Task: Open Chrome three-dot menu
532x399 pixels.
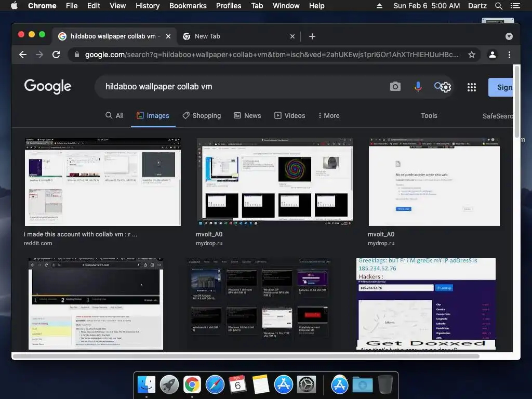Action: coord(509,55)
